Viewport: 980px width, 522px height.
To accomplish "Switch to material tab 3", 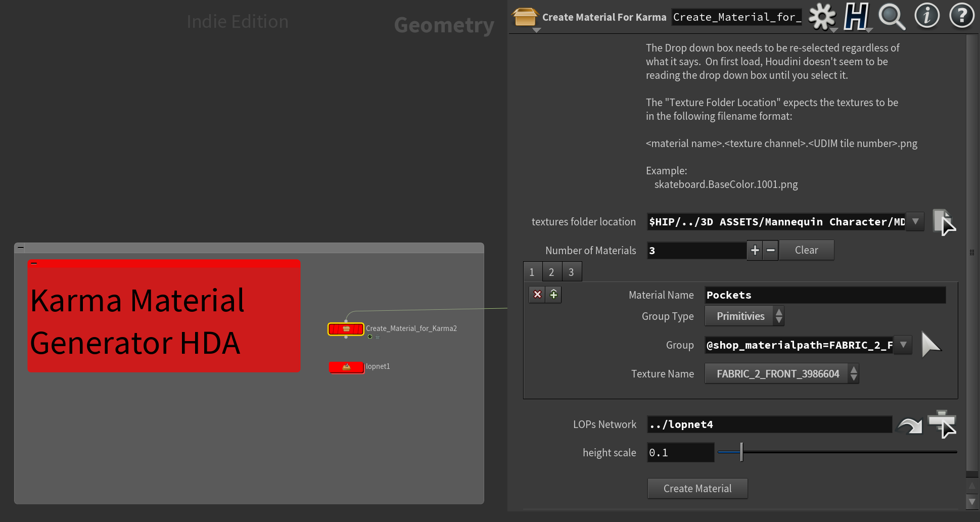I will pyautogui.click(x=572, y=272).
